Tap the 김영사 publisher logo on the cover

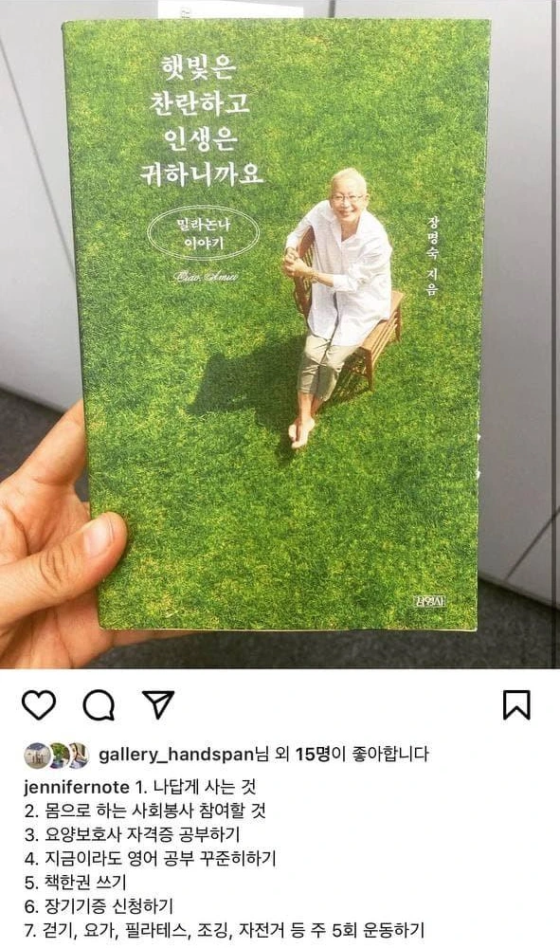432,601
